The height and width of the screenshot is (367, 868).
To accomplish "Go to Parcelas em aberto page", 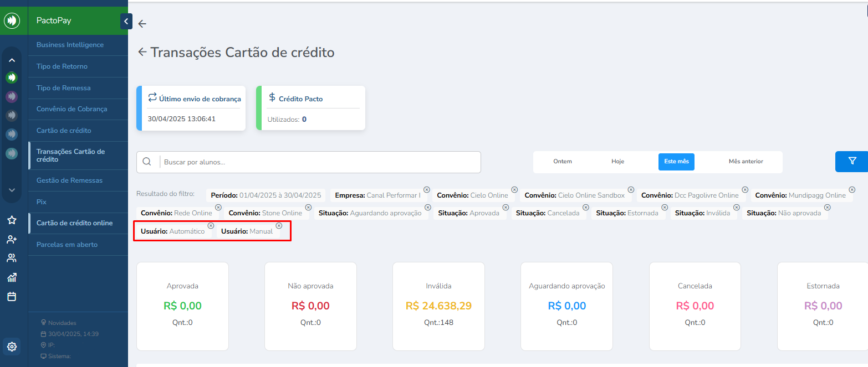I will pyautogui.click(x=67, y=245).
